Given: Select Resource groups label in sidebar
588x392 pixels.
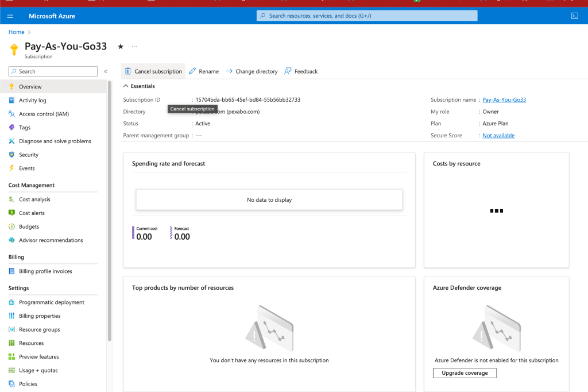Looking at the screenshot, I should tap(40, 330).
